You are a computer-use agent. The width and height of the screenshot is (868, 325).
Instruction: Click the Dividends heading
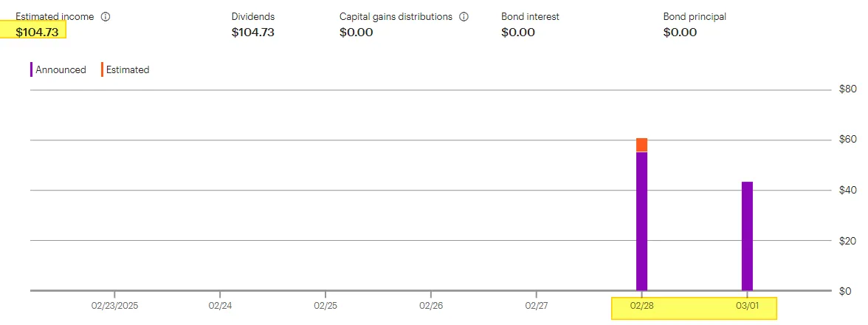click(253, 16)
